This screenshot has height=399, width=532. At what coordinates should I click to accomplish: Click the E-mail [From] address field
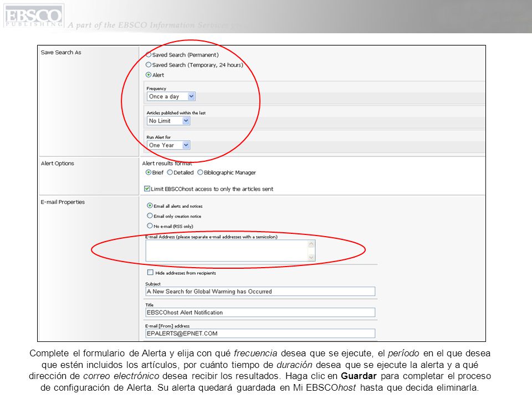pyautogui.click(x=260, y=334)
